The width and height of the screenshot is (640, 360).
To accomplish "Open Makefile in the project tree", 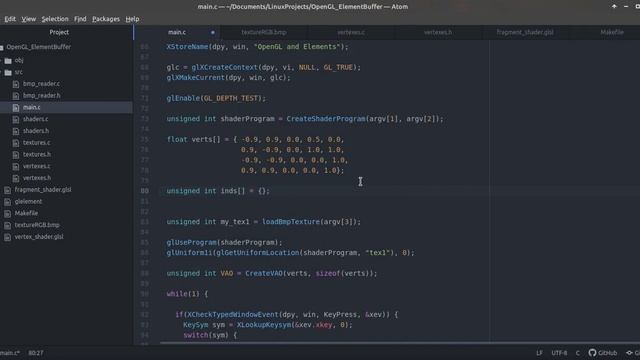I will [26, 213].
